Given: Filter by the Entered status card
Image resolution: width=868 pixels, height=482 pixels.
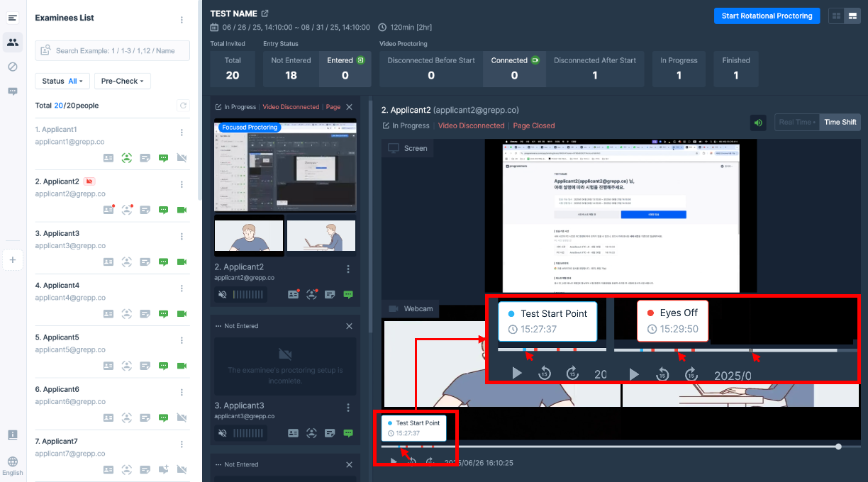Looking at the screenshot, I should [345, 69].
